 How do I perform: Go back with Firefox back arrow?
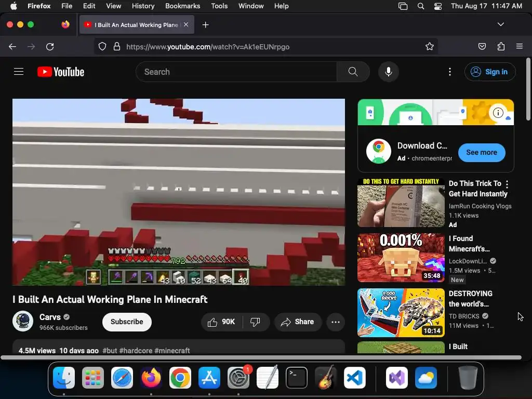pos(12,46)
